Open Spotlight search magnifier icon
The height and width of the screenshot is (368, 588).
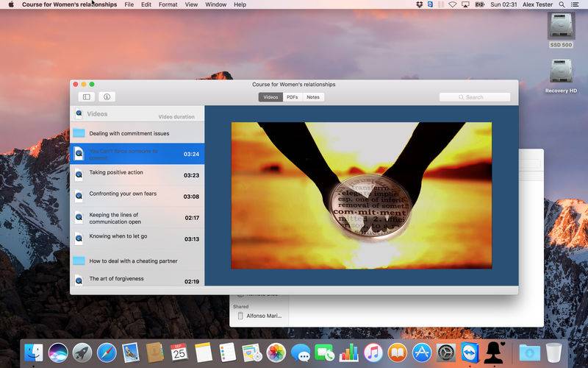562,4
